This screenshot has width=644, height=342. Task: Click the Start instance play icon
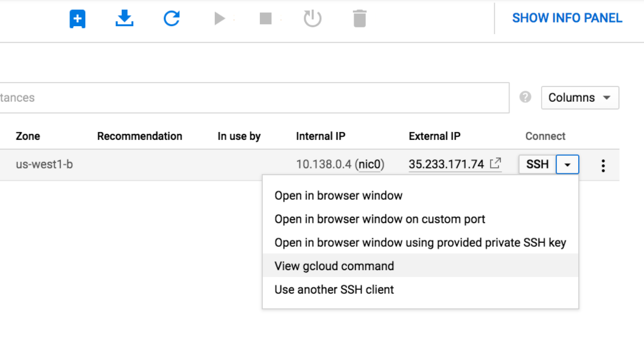coord(219,19)
